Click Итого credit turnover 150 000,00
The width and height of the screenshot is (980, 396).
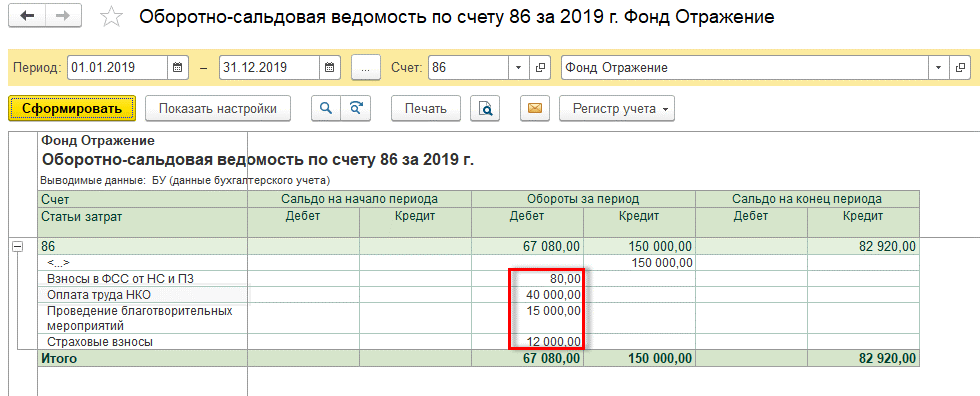point(661,358)
